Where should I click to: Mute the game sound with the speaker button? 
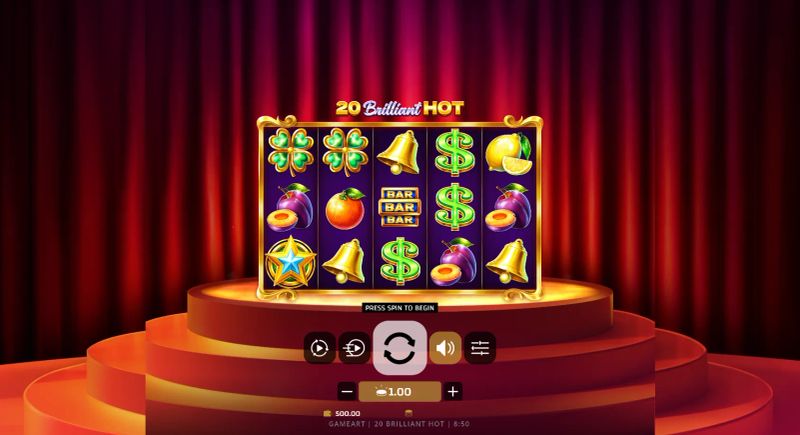445,348
